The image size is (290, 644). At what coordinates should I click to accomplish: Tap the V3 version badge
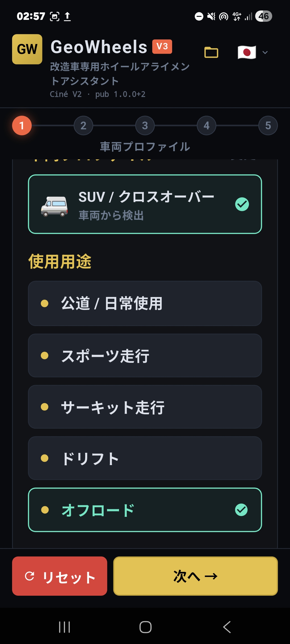pos(162,46)
